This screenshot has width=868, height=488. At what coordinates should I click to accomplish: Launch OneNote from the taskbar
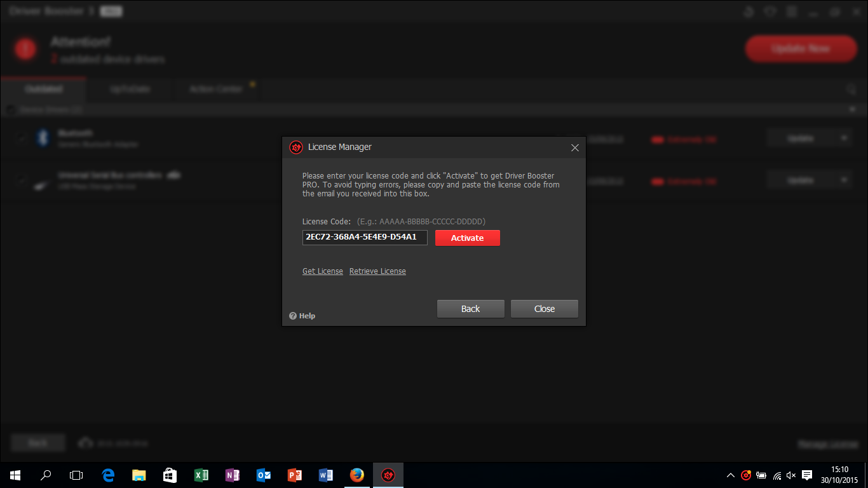point(232,475)
